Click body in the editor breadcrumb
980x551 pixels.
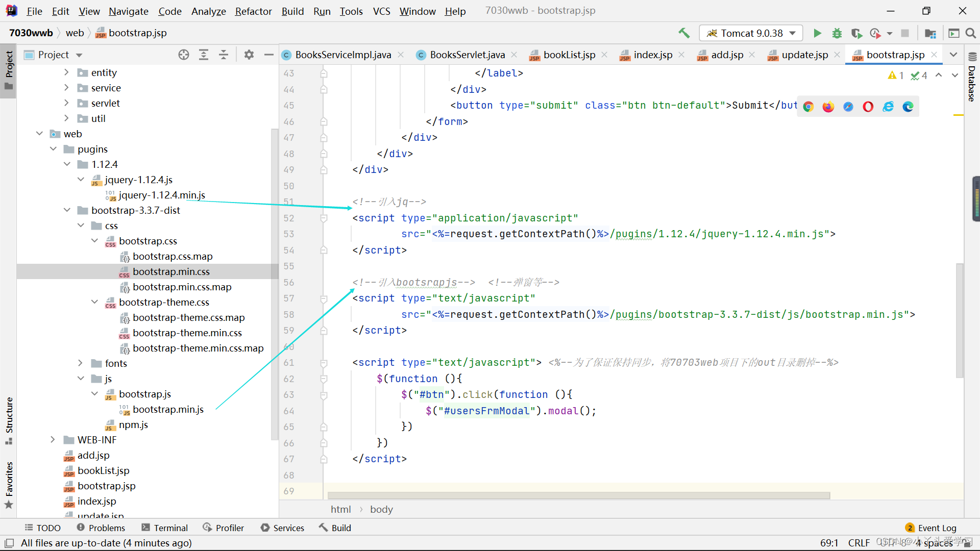381,509
